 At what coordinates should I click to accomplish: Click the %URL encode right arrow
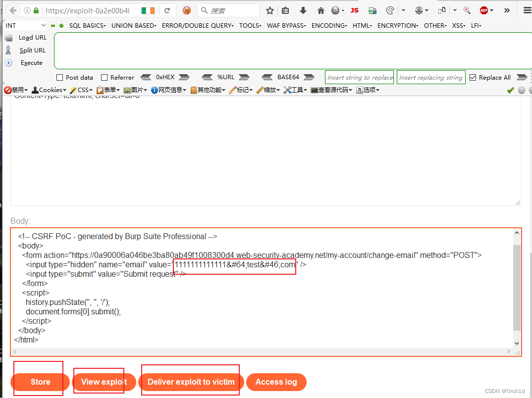[244, 77]
